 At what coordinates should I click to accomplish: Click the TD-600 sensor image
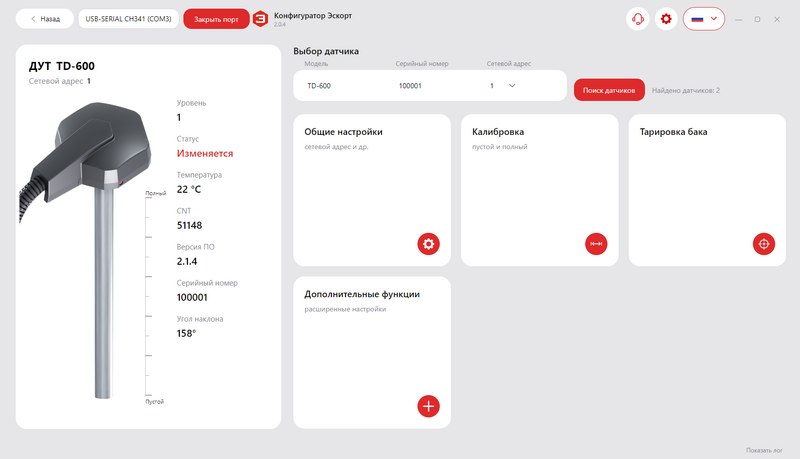86,250
